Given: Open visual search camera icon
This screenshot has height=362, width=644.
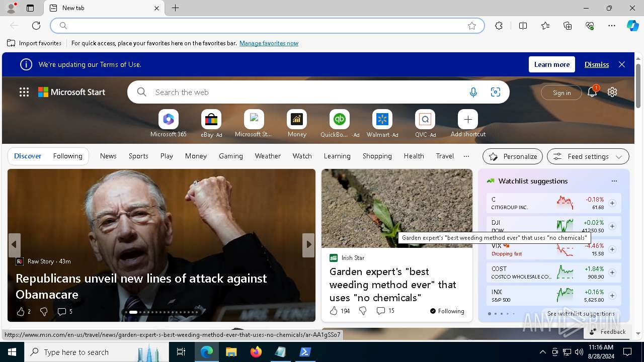Looking at the screenshot, I should click(496, 92).
